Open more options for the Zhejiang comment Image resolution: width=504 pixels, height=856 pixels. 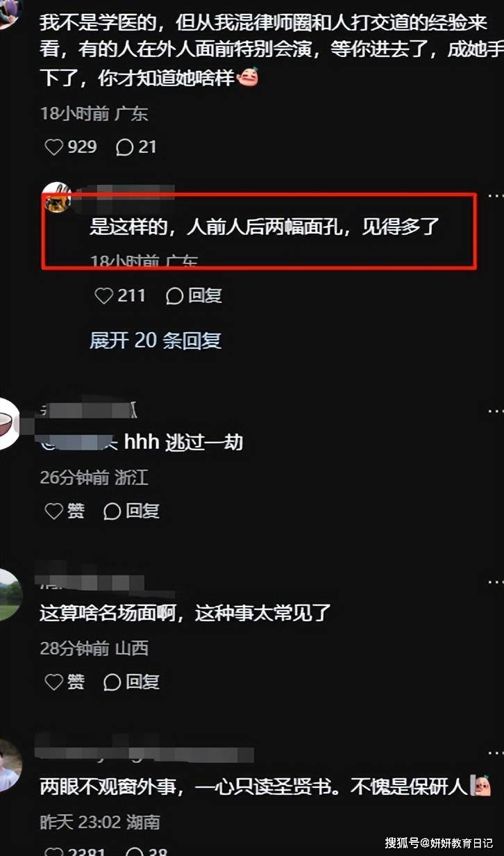click(496, 411)
